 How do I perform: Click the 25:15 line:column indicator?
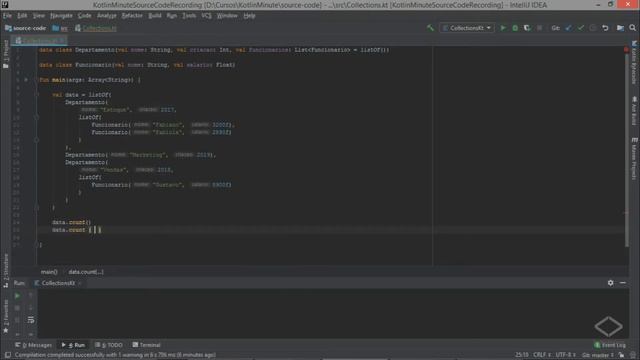coord(522,355)
